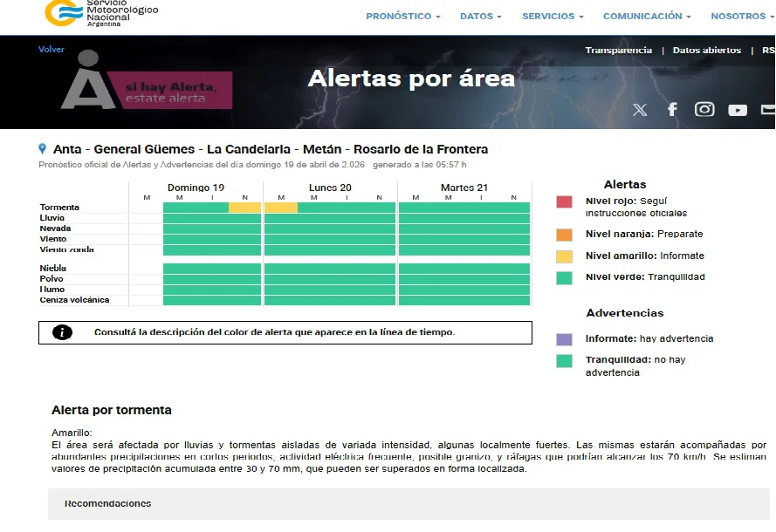Image resolution: width=776 pixels, height=532 pixels.
Task: Click the 'si hay Alerta' campaign logo
Action: (147, 81)
